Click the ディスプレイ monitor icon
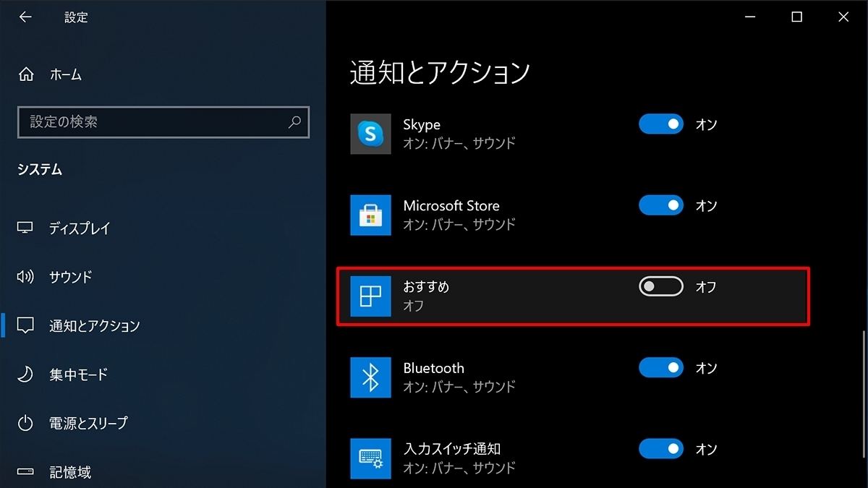Image resolution: width=868 pixels, height=488 pixels. pyautogui.click(x=25, y=228)
